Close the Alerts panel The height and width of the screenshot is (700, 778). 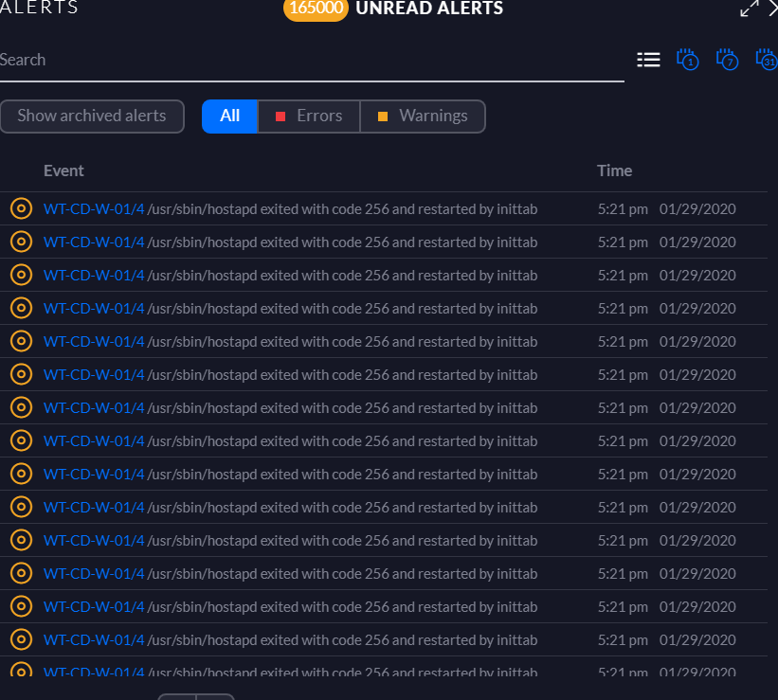pyautogui.click(x=773, y=9)
